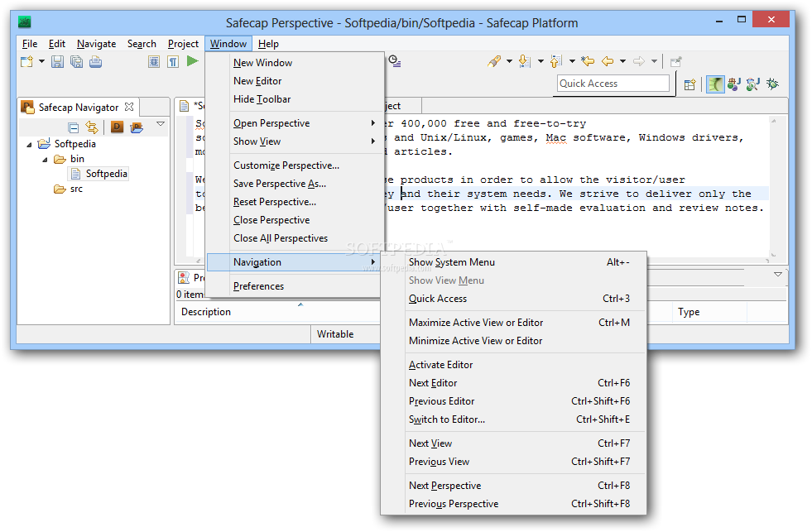This screenshot has height=532, width=812.
Task: Open the Problems panel view menu triangle
Action: (778, 275)
